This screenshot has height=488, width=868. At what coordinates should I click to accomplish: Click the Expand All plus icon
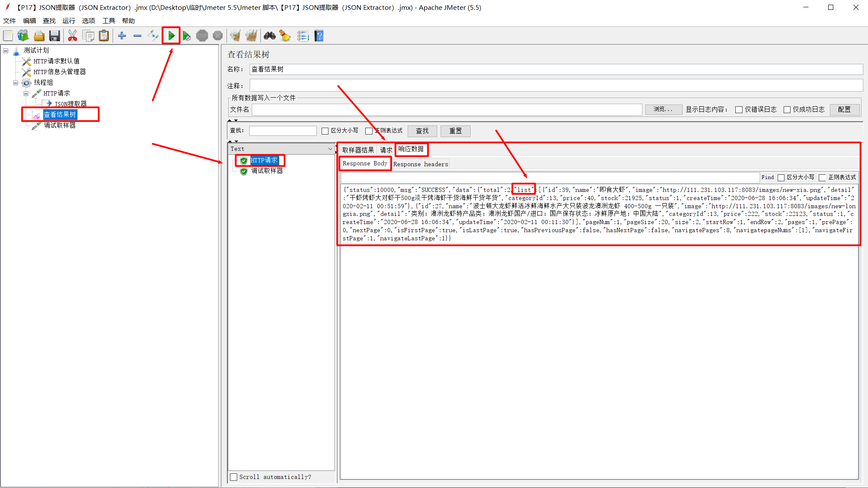coord(122,36)
